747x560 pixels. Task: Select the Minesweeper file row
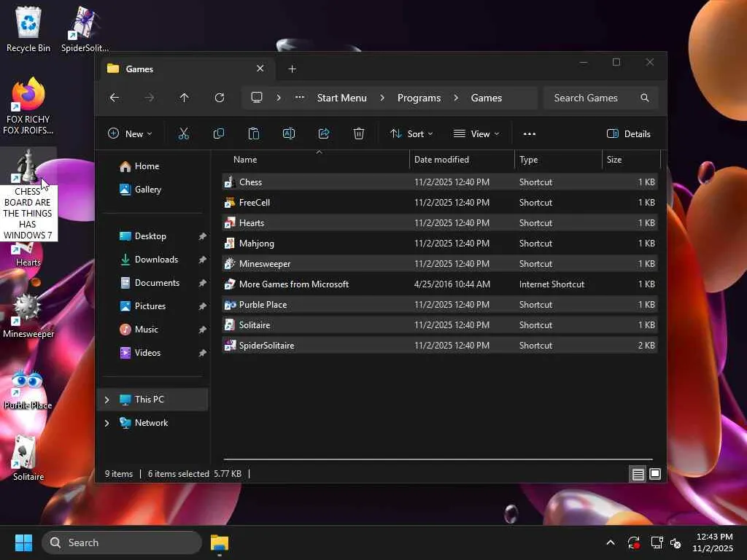440,264
